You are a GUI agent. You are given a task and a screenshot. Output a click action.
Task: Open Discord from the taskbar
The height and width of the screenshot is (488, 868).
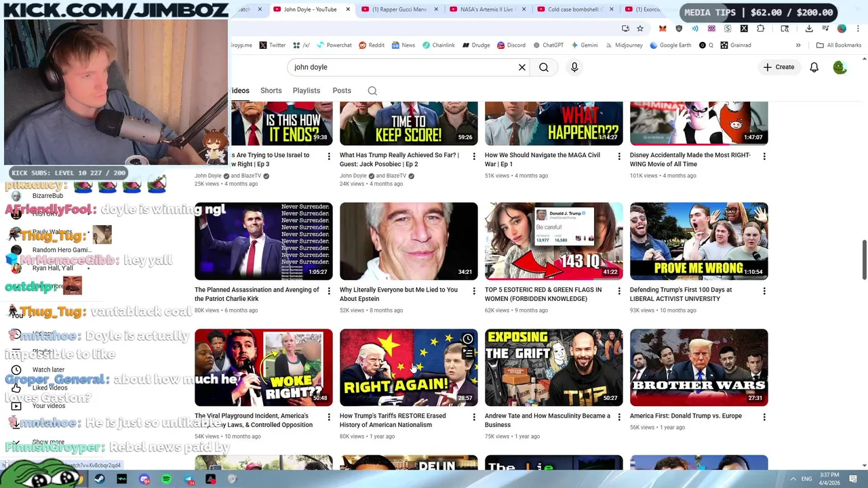click(x=144, y=479)
